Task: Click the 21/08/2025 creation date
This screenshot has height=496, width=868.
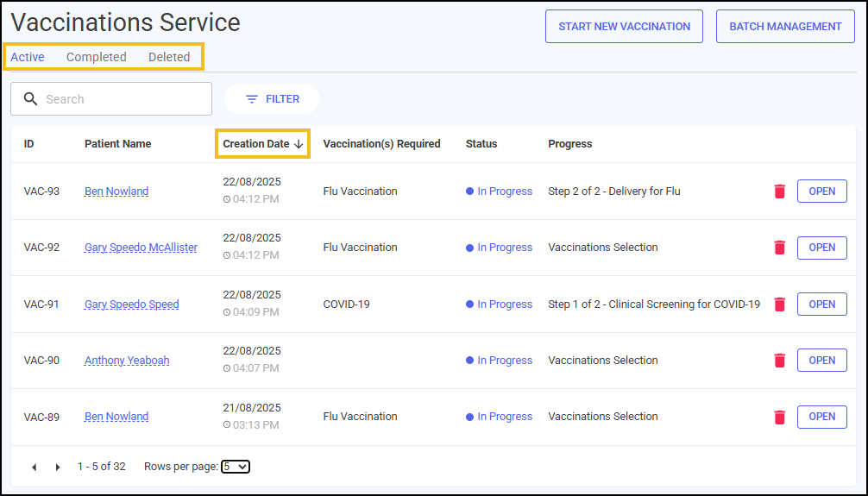Action: click(x=252, y=408)
